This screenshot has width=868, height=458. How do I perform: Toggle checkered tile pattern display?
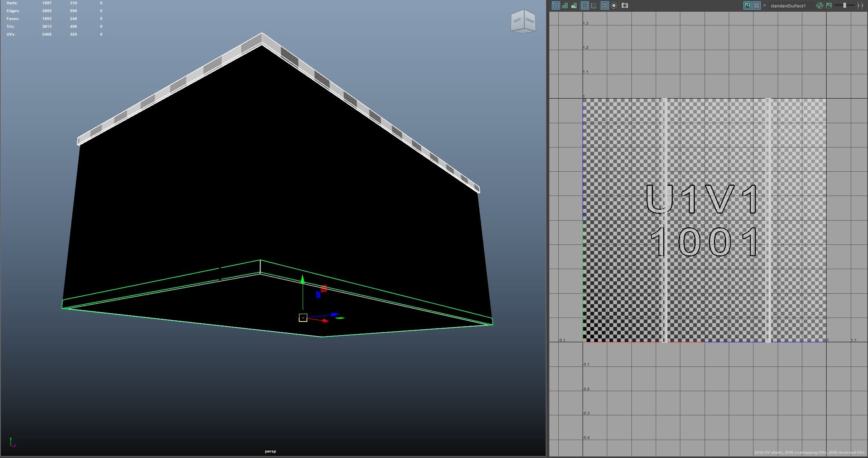tap(757, 5)
